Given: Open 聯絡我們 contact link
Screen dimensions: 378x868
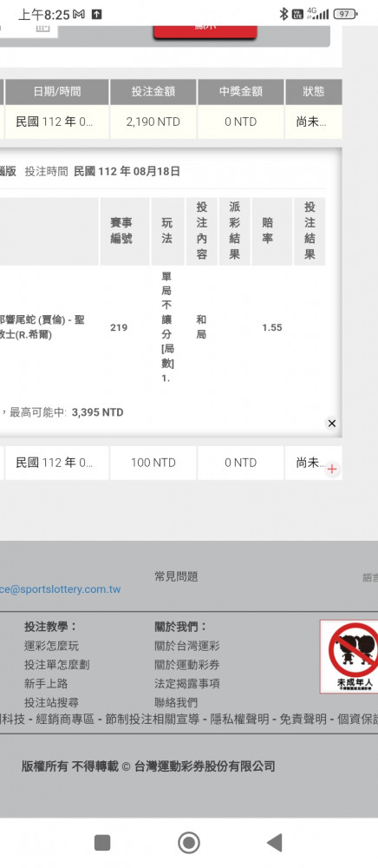Looking at the screenshot, I should 176,702.
